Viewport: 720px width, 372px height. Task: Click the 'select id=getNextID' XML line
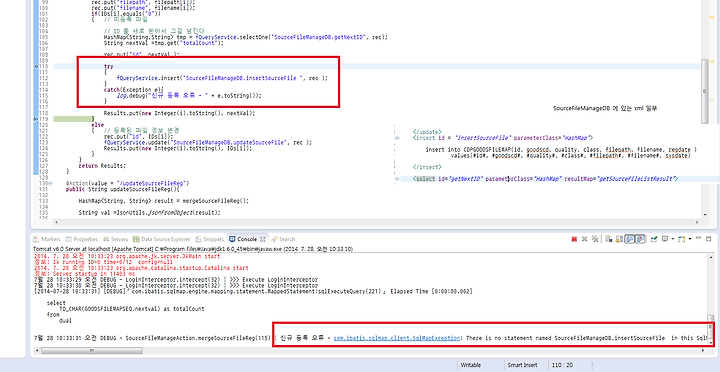point(545,179)
